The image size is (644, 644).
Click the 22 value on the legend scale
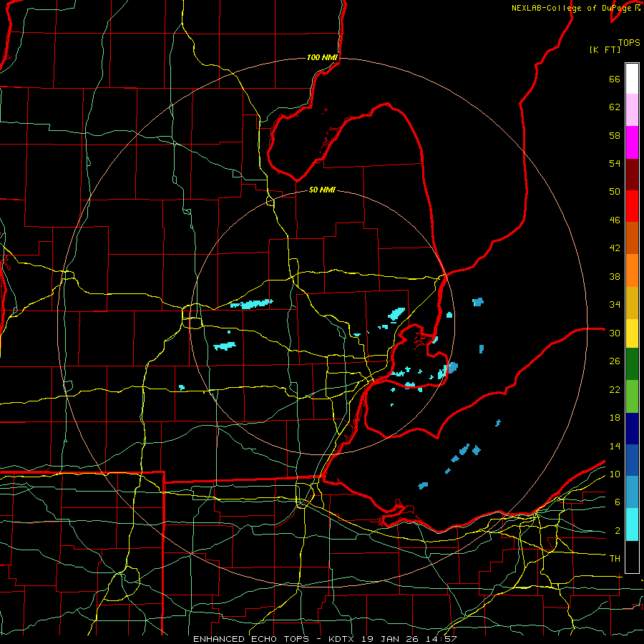point(615,390)
